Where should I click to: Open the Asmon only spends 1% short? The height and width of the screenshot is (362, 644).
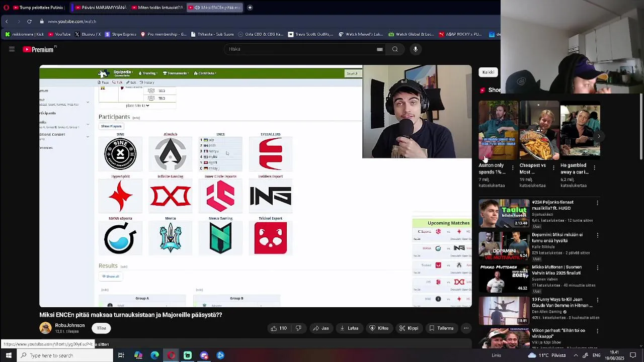(498, 130)
